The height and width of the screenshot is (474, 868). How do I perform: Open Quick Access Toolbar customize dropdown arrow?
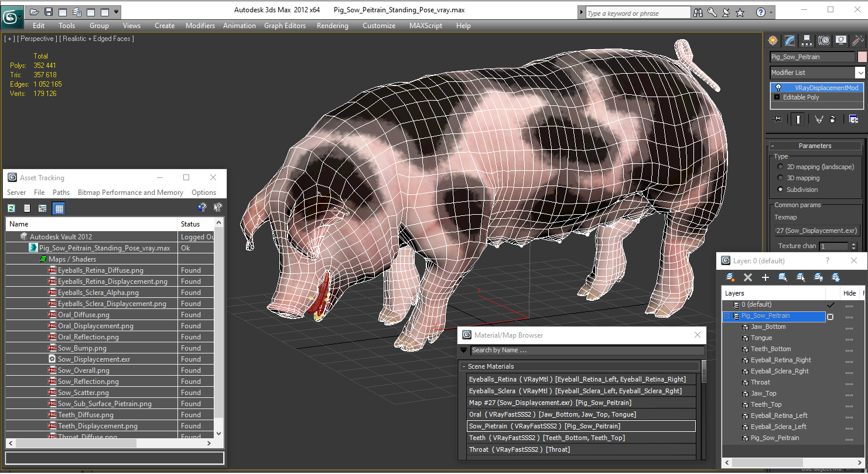pyautogui.click(x=117, y=12)
